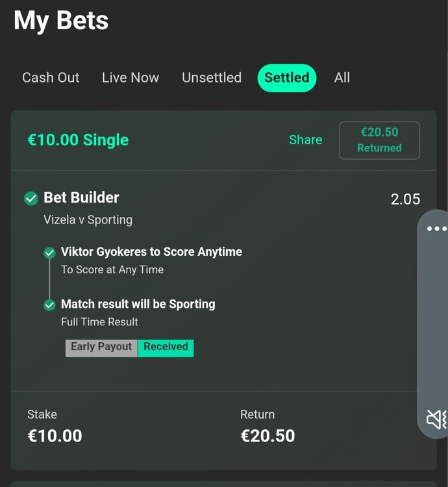Screen dimensions: 448x487
Task: Tap the 2.05 odds value
Action: tap(405, 199)
